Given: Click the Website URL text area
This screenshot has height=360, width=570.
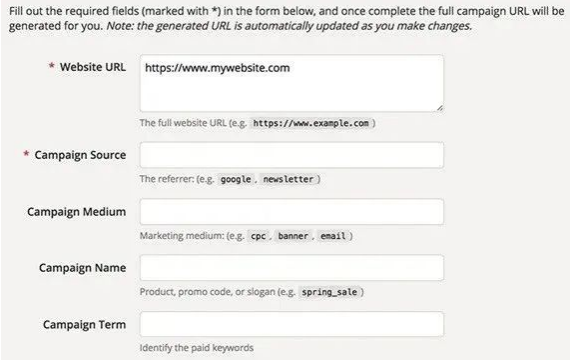Looking at the screenshot, I should 292,83.
